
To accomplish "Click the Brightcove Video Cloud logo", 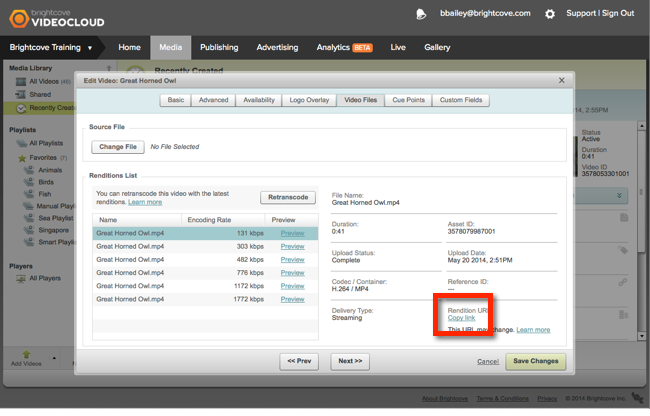I will coord(57,19).
